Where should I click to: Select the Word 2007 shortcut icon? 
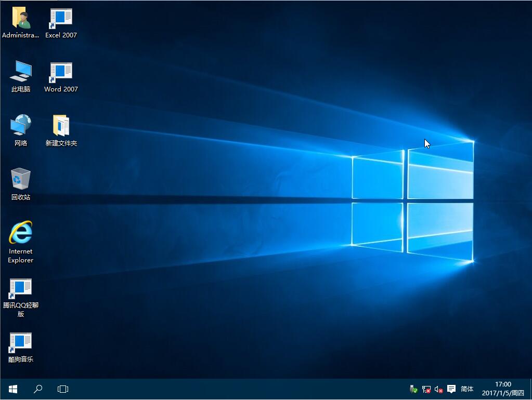click(x=61, y=76)
